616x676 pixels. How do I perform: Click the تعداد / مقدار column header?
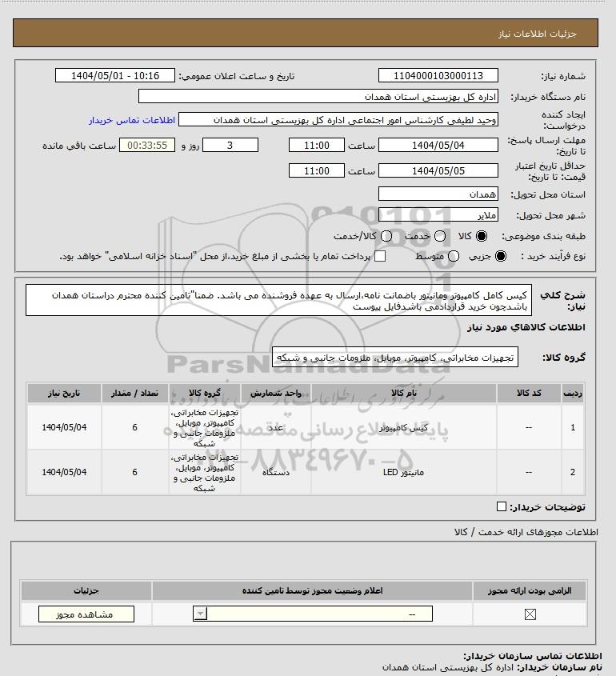tap(134, 393)
